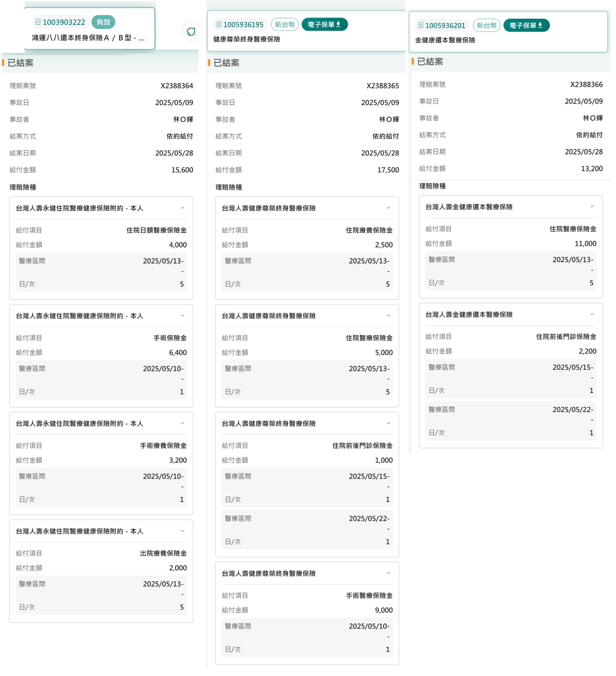Collapse the 住院療養保險金 2,500 card
The height and width of the screenshot is (676, 616).
pyautogui.click(x=388, y=208)
